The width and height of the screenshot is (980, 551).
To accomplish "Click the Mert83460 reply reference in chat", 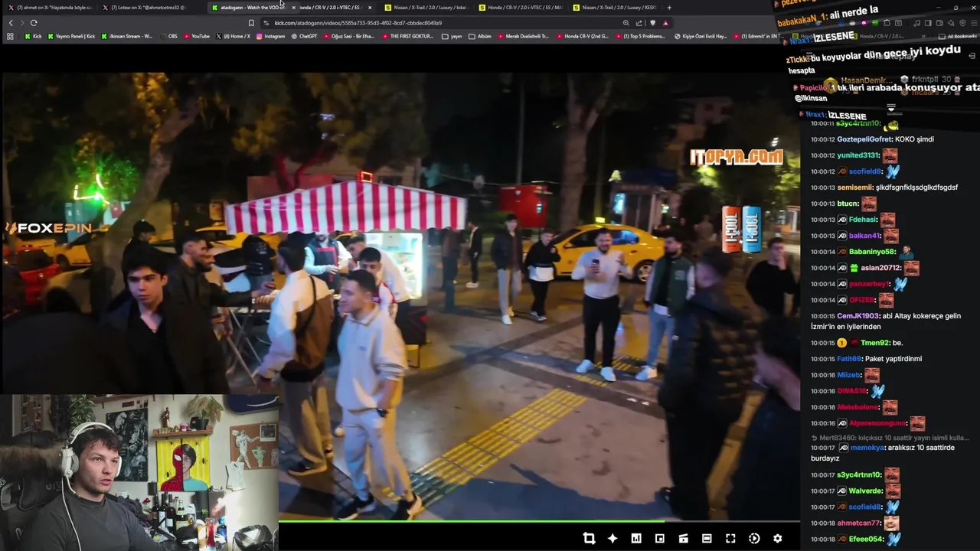I will [890, 438].
